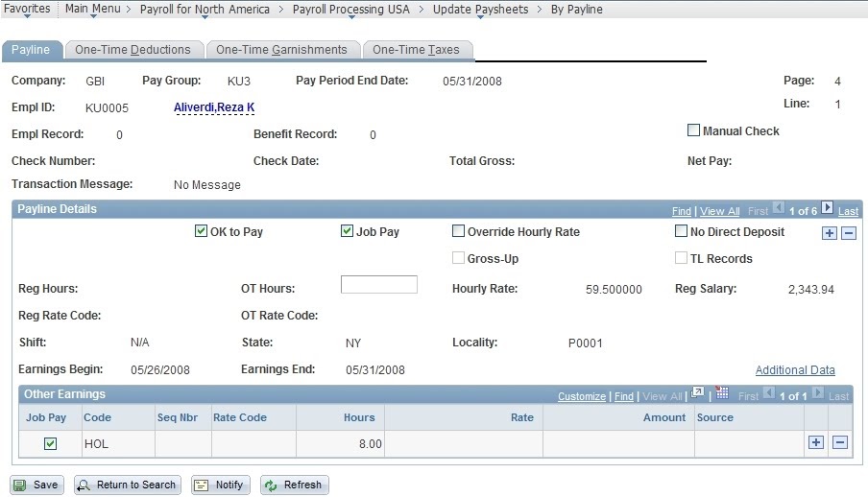Show previous row arrow in Other Earnings

769,393
